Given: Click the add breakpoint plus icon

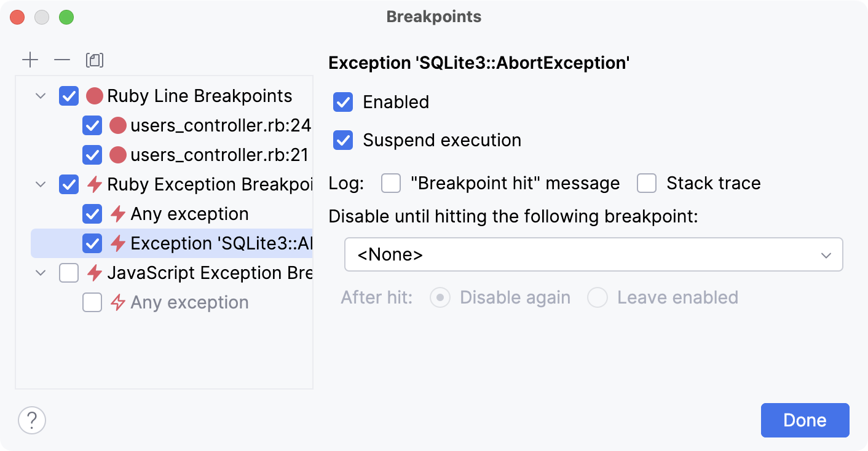Looking at the screenshot, I should [30, 60].
